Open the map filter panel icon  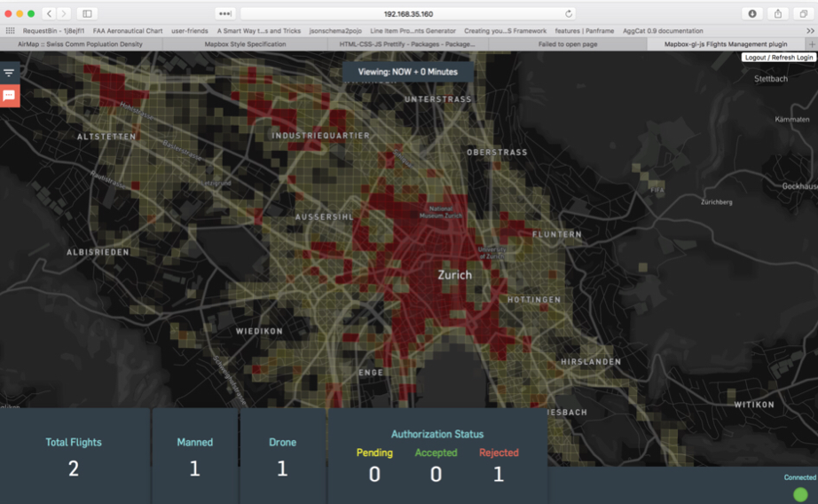9,73
